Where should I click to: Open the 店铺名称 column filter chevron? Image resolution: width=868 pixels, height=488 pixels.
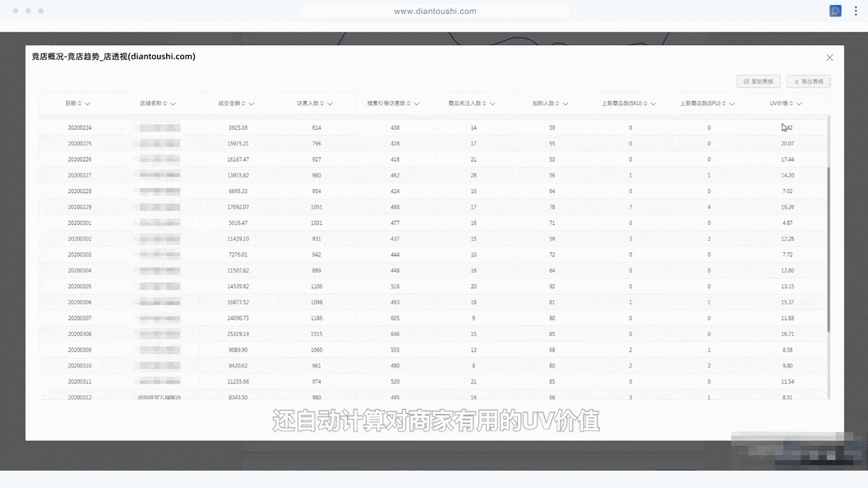click(x=173, y=104)
